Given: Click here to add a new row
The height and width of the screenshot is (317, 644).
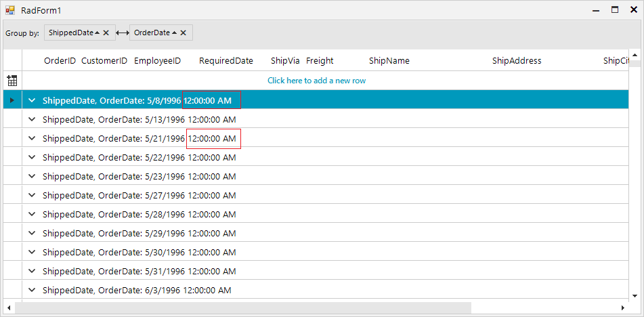Looking at the screenshot, I should pyautogui.click(x=317, y=81).
